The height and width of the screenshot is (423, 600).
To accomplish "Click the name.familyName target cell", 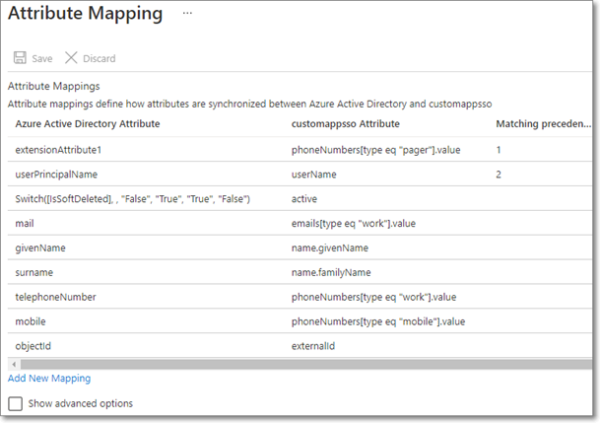I will tap(331, 273).
